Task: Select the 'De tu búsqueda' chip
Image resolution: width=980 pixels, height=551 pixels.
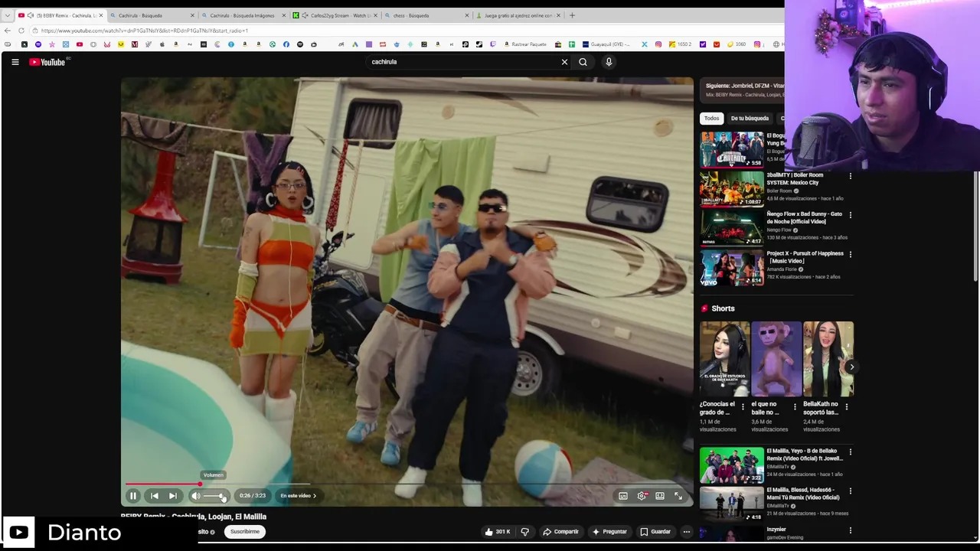Action: click(x=750, y=119)
